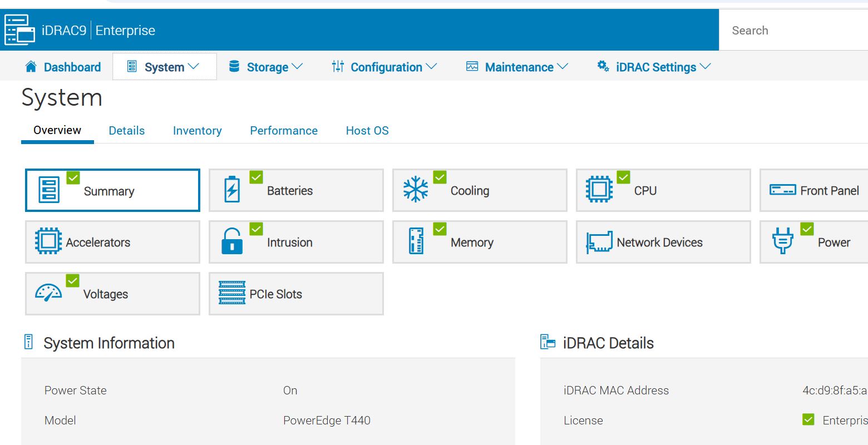Viewport: 868px width, 445px height.
Task: Click the Enterprise license green checkmark
Action: click(808, 419)
